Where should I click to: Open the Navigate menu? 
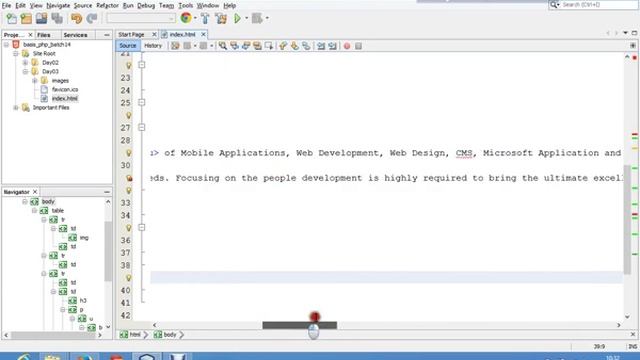[58, 6]
